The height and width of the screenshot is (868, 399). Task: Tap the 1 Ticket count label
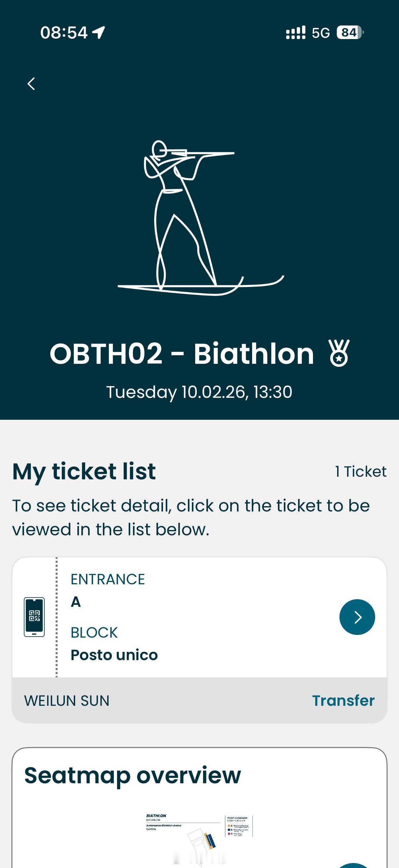tap(361, 471)
